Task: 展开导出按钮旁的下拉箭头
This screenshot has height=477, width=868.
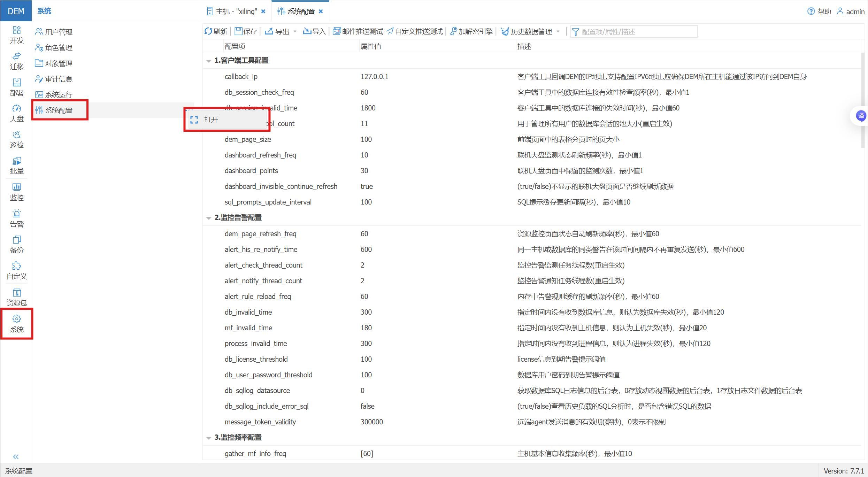Action: pos(295,32)
